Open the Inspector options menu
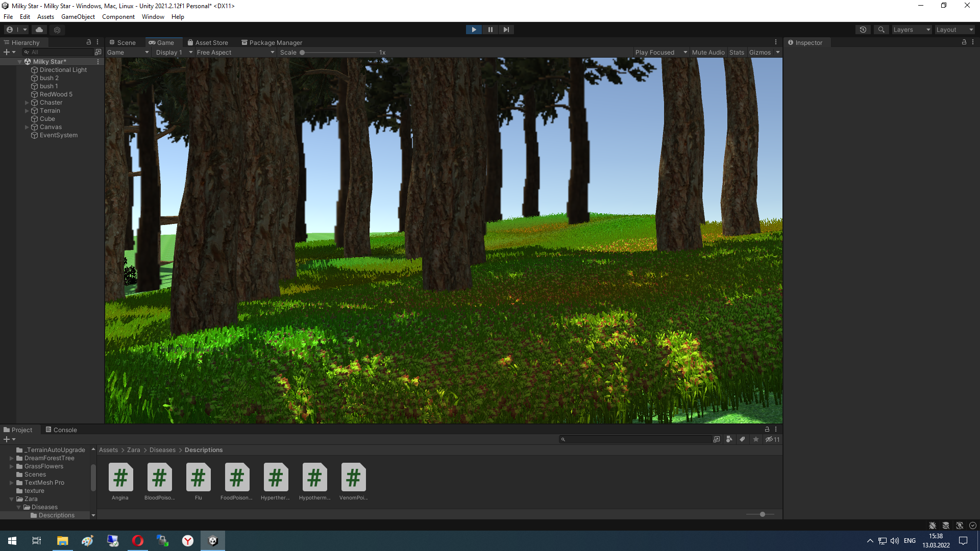Screen dimensions: 980x551 (973, 42)
